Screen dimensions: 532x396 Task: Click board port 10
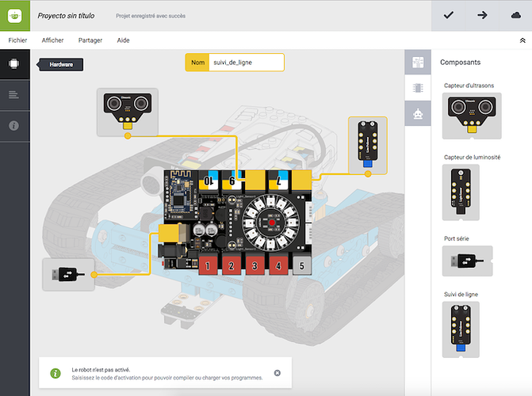(x=209, y=181)
